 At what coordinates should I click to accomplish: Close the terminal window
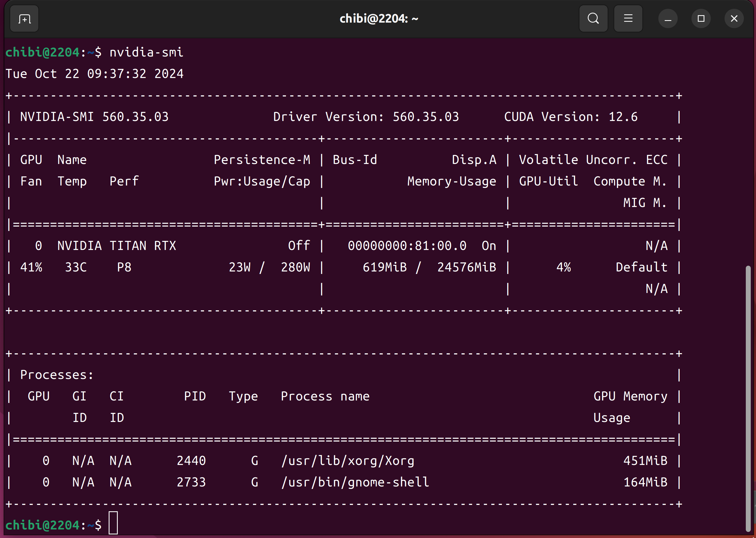point(734,19)
